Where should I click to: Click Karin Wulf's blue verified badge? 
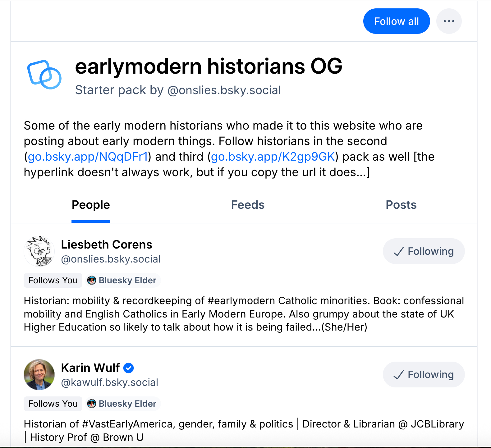pos(129,368)
